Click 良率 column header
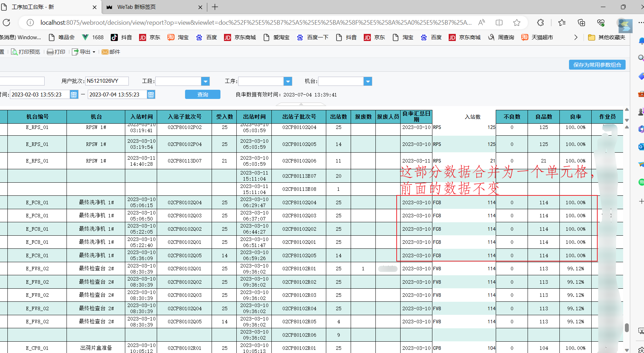 (x=575, y=117)
